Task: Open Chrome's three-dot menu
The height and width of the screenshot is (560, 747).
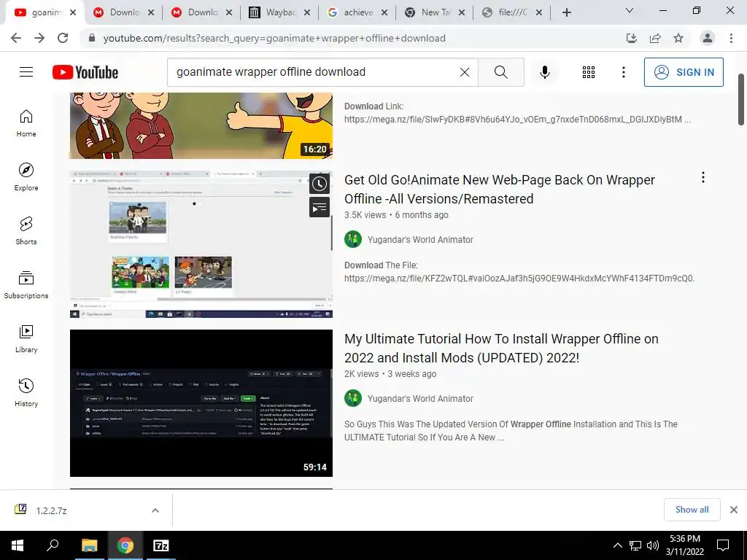Action: tap(731, 38)
